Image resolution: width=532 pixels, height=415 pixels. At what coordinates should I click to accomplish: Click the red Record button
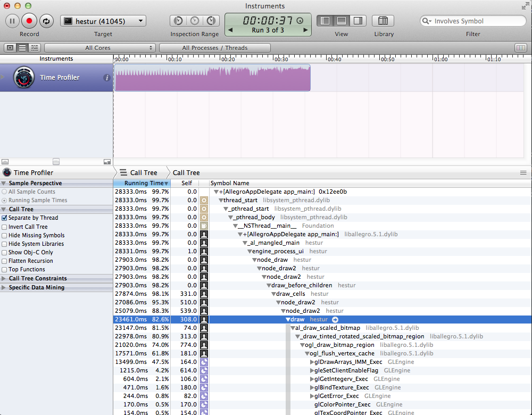(29, 21)
